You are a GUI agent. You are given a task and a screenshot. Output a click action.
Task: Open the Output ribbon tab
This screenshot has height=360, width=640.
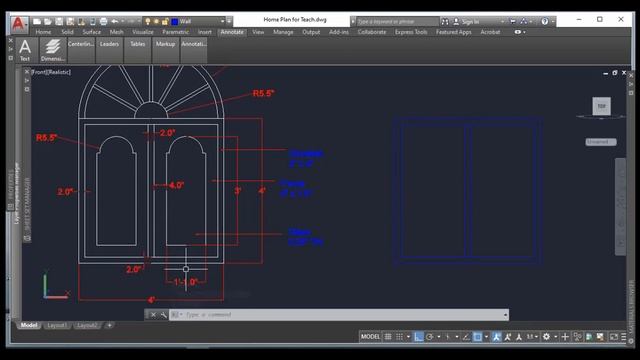point(311,32)
